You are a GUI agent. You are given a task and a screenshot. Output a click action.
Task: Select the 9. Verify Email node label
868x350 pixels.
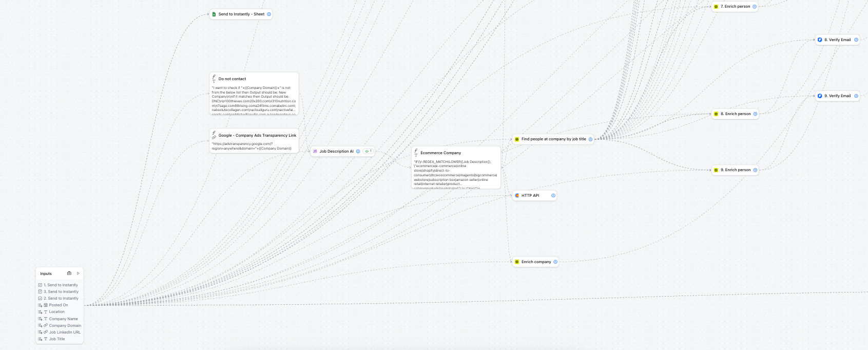[x=838, y=96]
